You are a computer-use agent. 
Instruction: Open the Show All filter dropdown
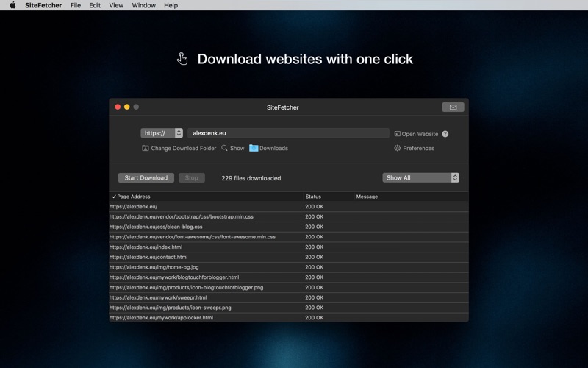pos(420,177)
